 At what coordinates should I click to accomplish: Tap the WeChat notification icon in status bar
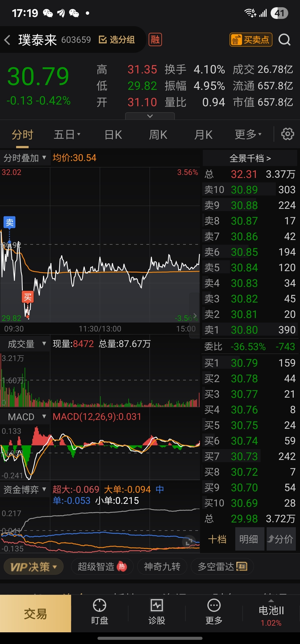tap(48, 13)
